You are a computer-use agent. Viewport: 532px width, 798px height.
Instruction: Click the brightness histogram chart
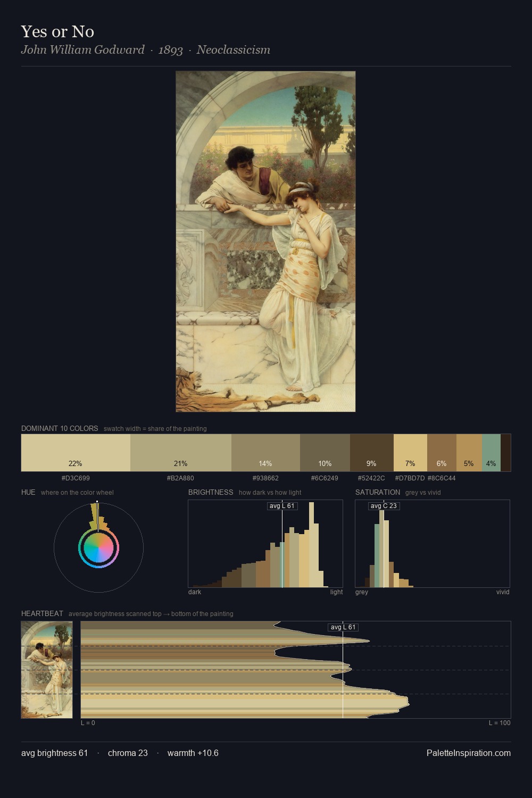click(x=265, y=544)
